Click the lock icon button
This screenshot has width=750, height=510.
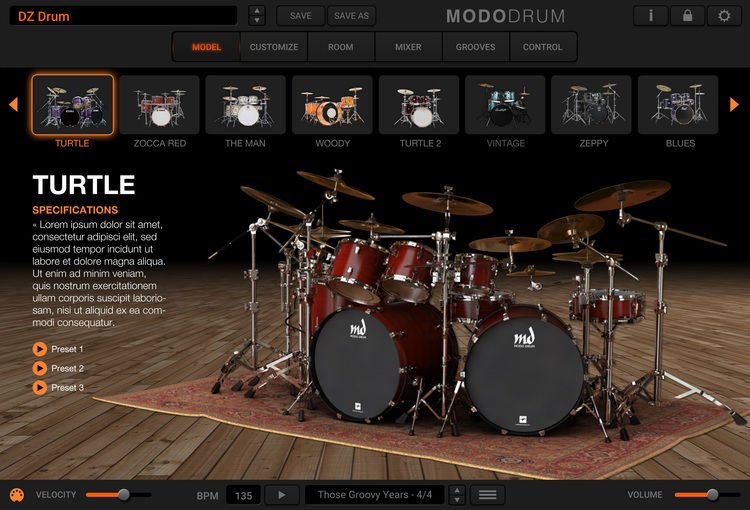tap(687, 16)
